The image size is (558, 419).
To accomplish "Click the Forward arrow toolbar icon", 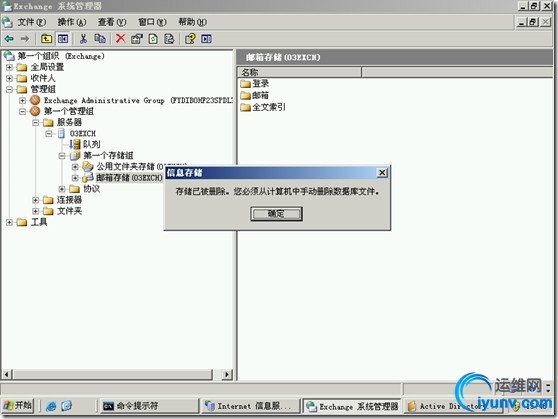I will [x=25, y=38].
